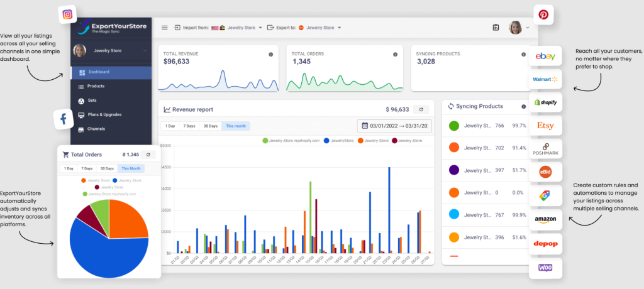Screen dimensions: 644x289
Task: Toggle dark red Jewelry Store legend in pie chart
Action: pyautogui.click(x=109, y=187)
